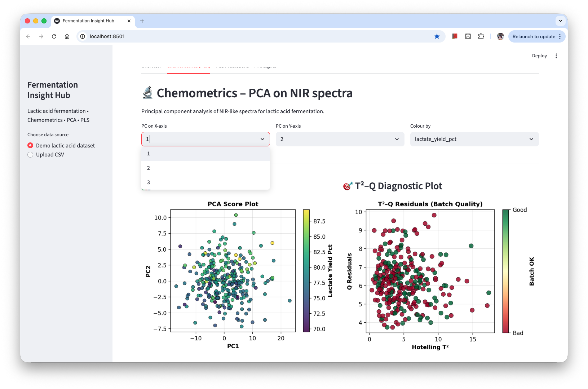Open the red extension icon
Image resolution: width=588 pixels, height=389 pixels.
[x=455, y=36]
